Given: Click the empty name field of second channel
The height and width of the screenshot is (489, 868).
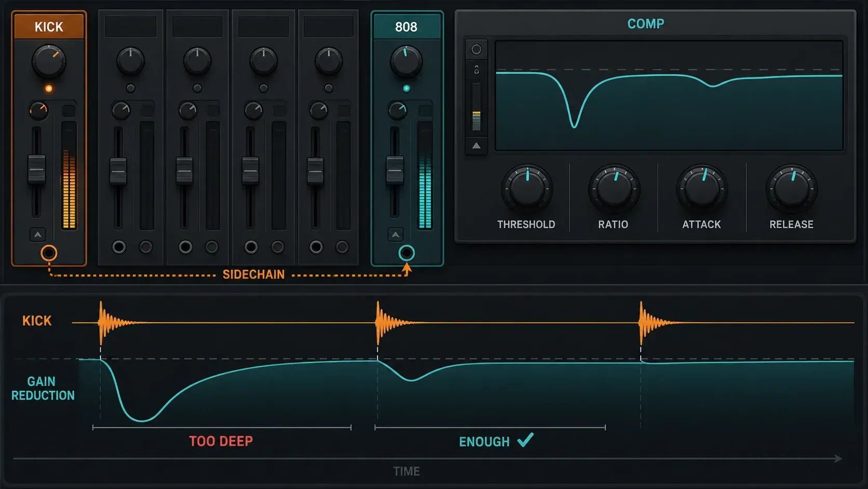Looking at the screenshot, I should click(131, 27).
